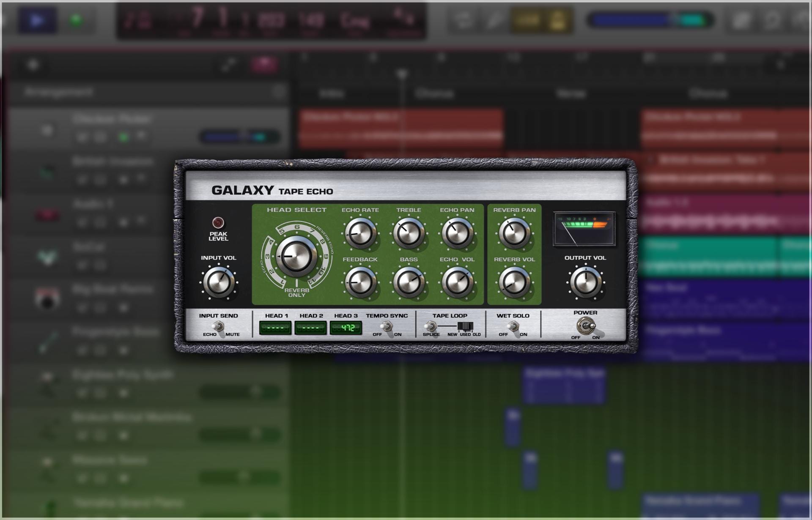Select the Big Beat Remix track header
The height and width of the screenshot is (520, 812).
tap(148, 299)
